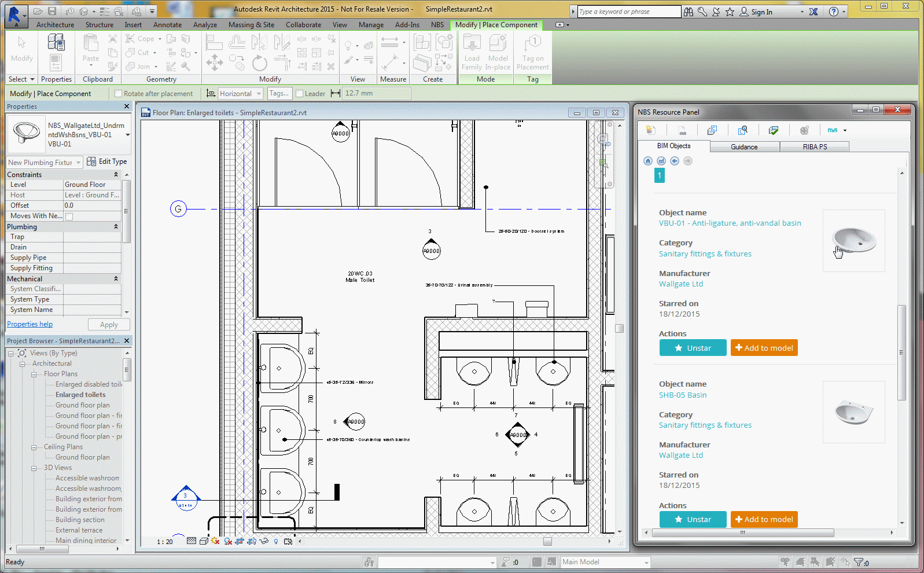The width and height of the screenshot is (924, 573).
Task: Click the star favorites icon in title bar
Action: click(730, 12)
